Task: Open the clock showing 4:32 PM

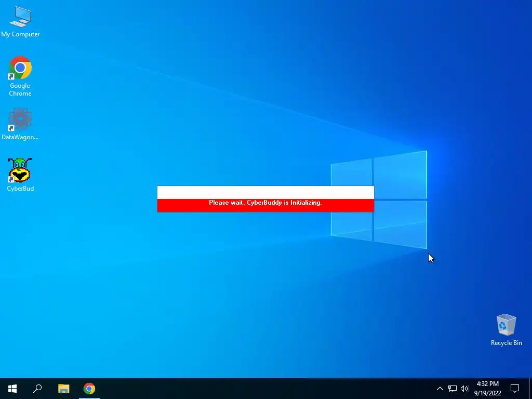Action: [487, 389]
